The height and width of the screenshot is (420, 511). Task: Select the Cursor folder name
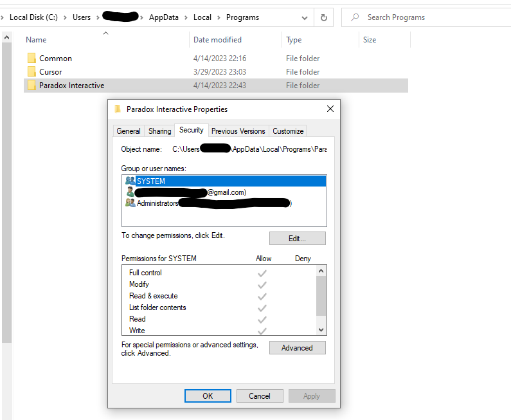point(51,72)
